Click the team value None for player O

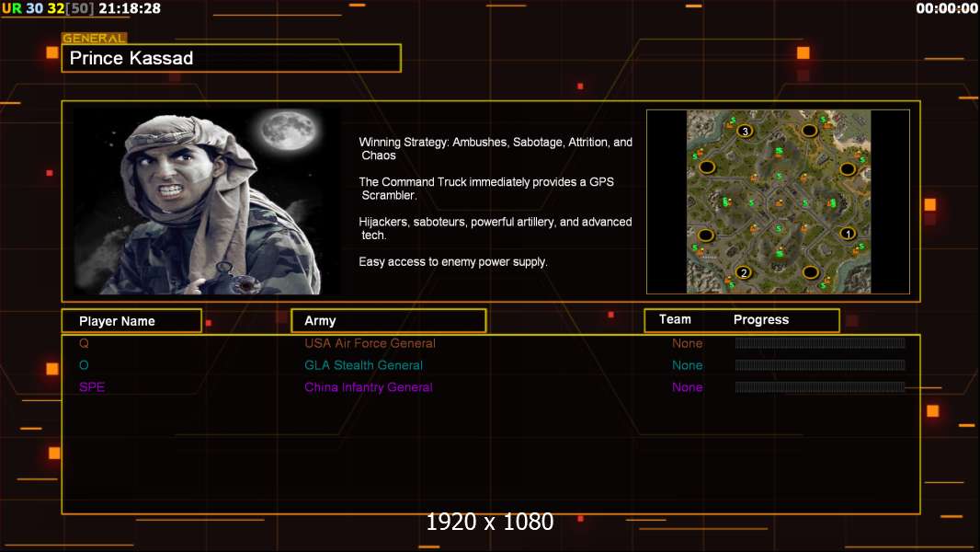pos(688,365)
